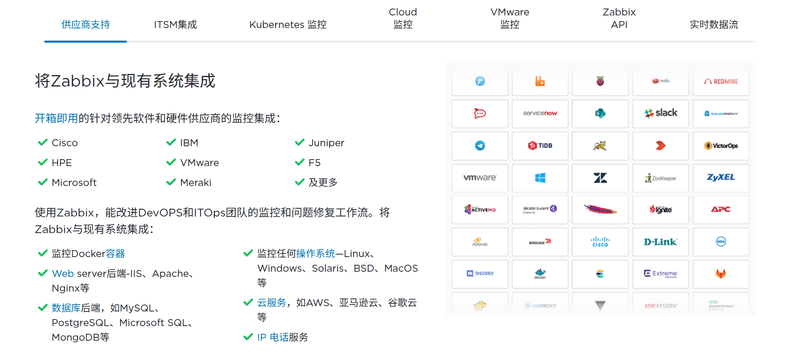Open the Redmine integration tile

pyautogui.click(x=720, y=82)
